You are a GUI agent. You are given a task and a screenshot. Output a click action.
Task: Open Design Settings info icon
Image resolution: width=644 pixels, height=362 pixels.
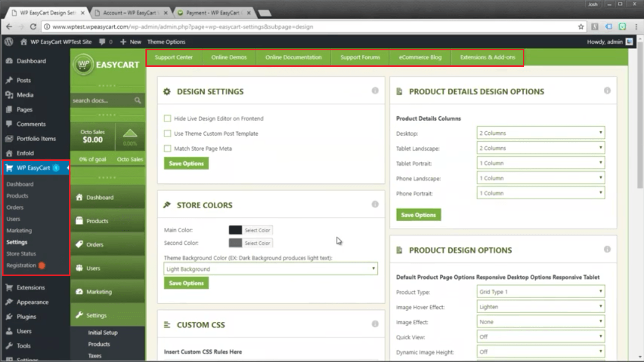coord(375,90)
